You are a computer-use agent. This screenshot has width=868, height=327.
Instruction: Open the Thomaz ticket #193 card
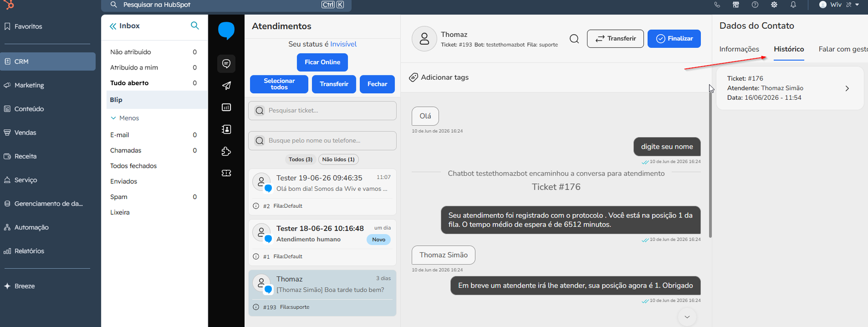click(322, 293)
